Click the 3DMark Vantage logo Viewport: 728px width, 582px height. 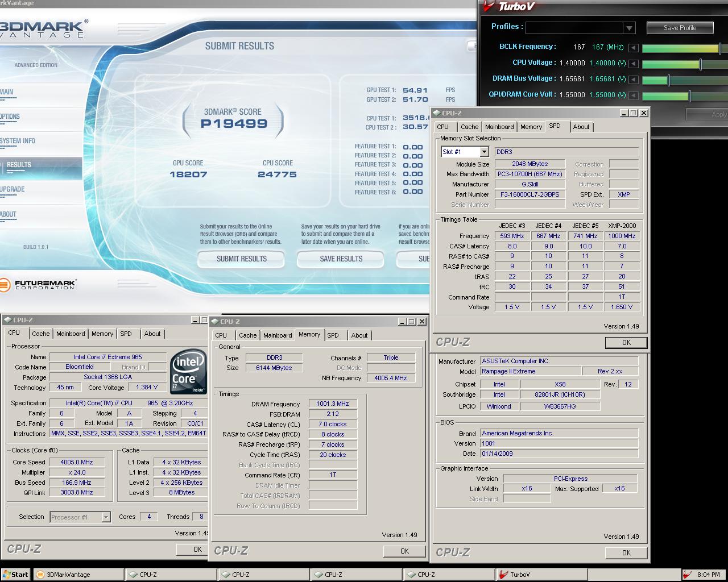pos(44,28)
